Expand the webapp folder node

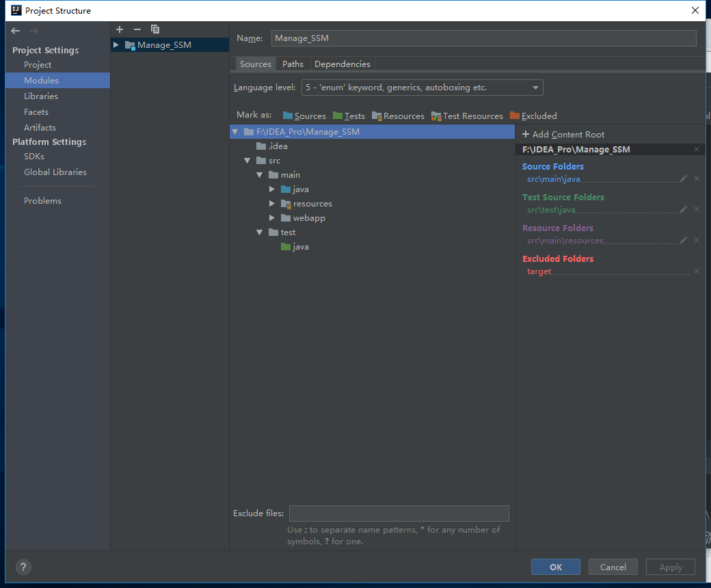pyautogui.click(x=272, y=218)
